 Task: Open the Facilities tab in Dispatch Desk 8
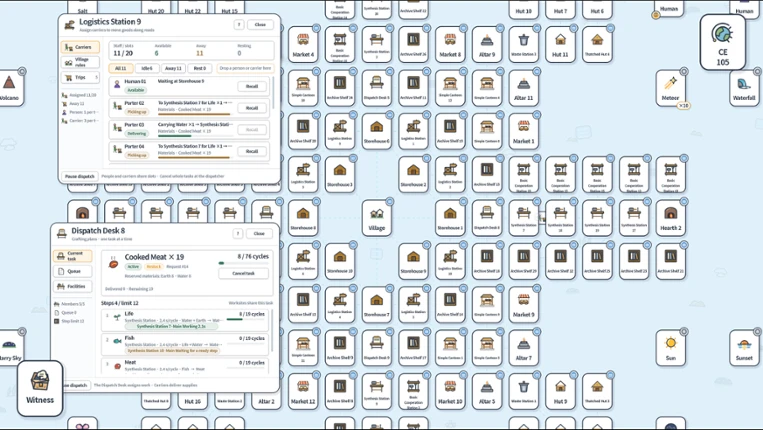point(73,287)
